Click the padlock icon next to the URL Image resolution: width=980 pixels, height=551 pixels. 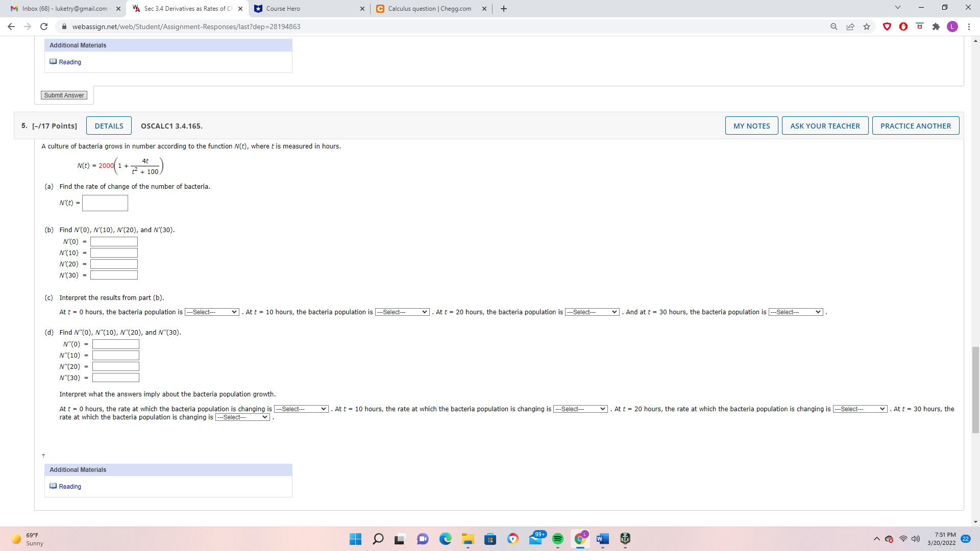(x=64, y=27)
